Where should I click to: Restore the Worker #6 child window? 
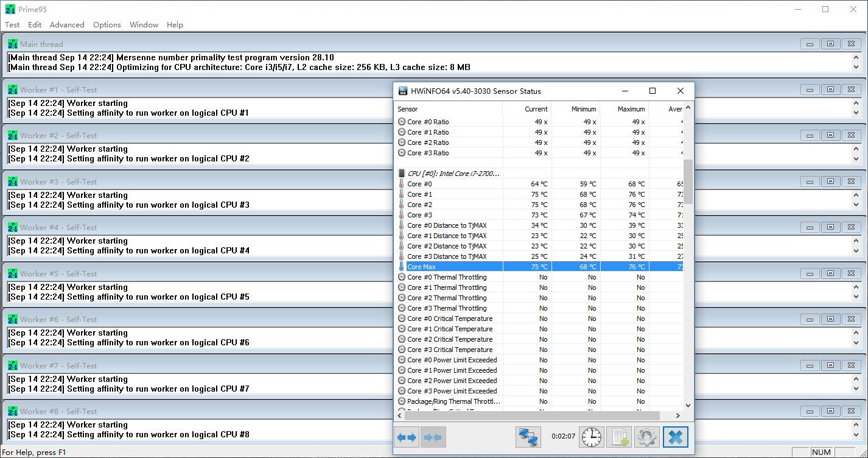(830, 319)
